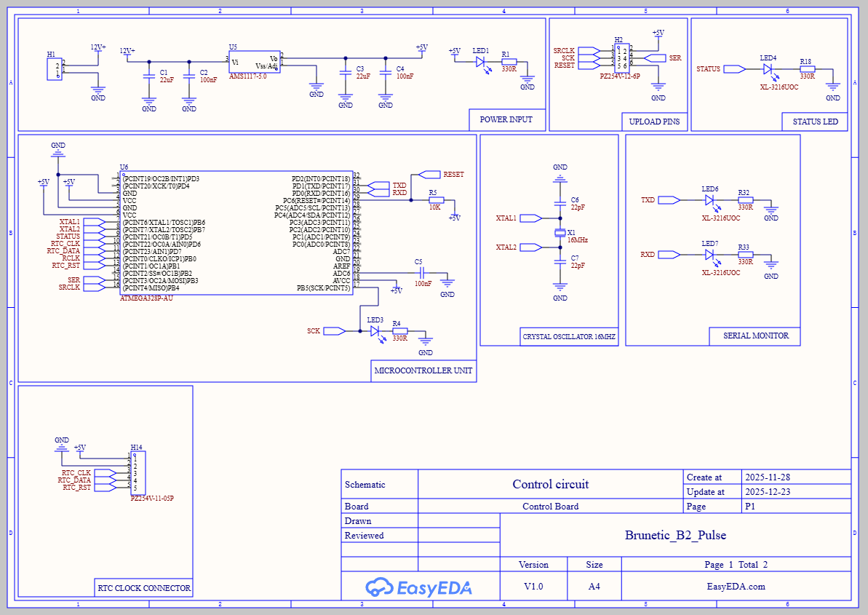Click the AREF pin label on U6
This screenshot has height=615, width=868.
[x=341, y=266]
